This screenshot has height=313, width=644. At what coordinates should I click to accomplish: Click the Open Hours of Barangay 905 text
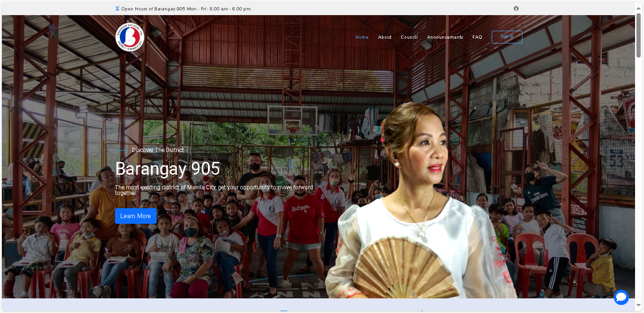tap(186, 9)
